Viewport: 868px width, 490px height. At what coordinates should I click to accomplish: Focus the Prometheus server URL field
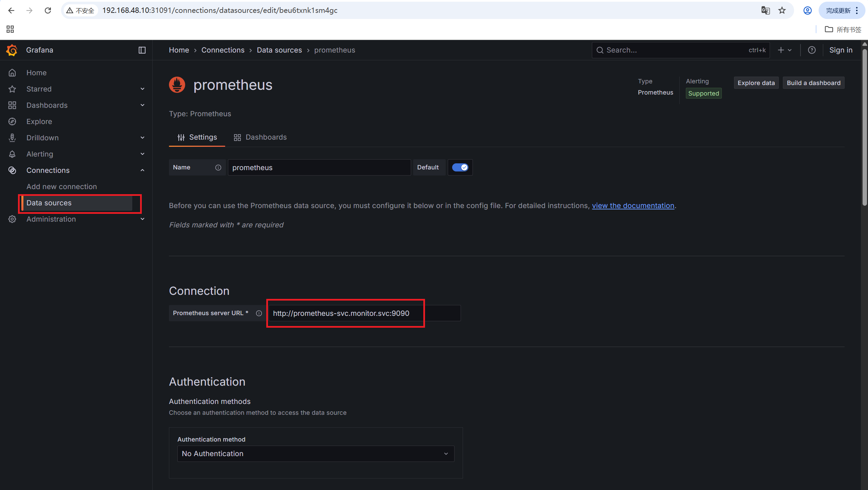click(365, 313)
